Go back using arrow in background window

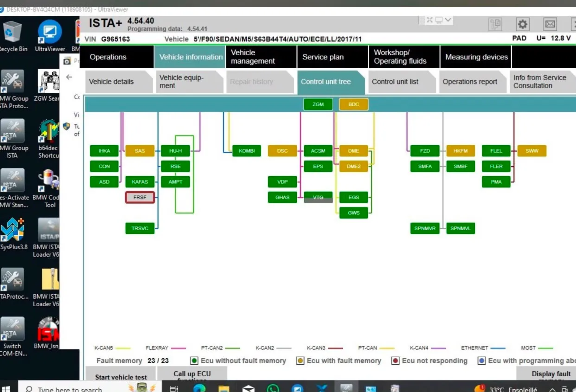coord(69,77)
